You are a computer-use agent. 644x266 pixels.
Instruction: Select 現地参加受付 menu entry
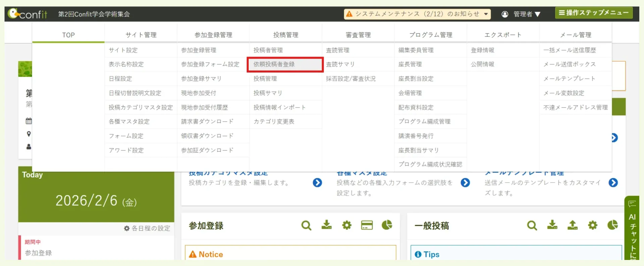pyautogui.click(x=213, y=93)
